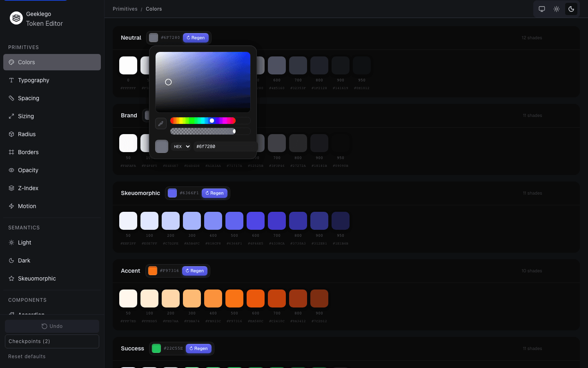Select Brand shade 950 swatch
Screen dimensions: 588x368
[x=341, y=143]
